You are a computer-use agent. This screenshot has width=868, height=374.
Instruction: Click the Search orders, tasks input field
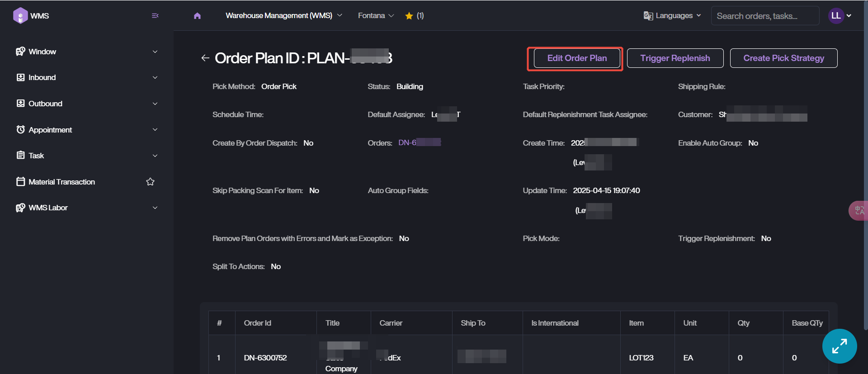coord(764,16)
